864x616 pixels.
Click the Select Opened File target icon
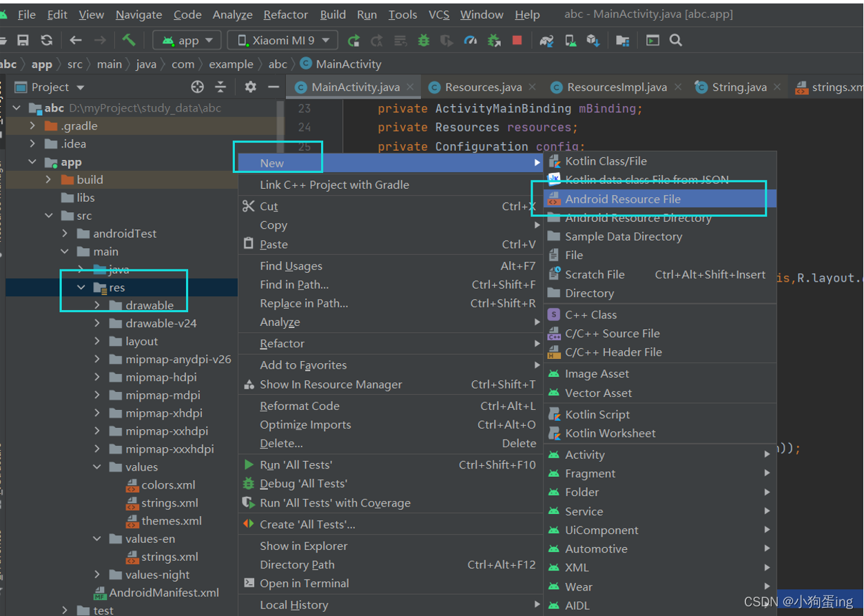pos(198,87)
